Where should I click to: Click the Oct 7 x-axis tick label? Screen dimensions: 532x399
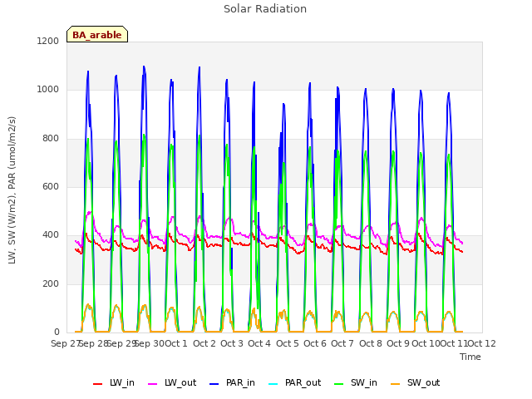(342, 343)
